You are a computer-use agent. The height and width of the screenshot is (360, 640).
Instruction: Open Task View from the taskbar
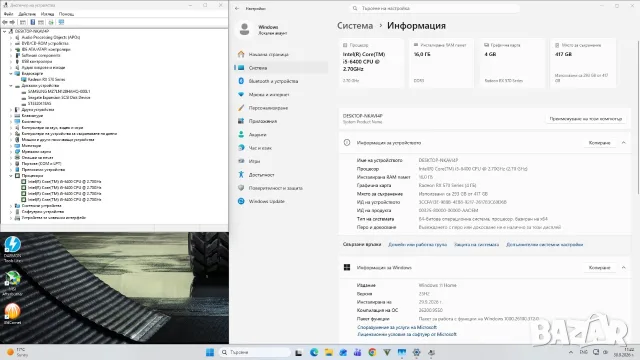coord(298,352)
